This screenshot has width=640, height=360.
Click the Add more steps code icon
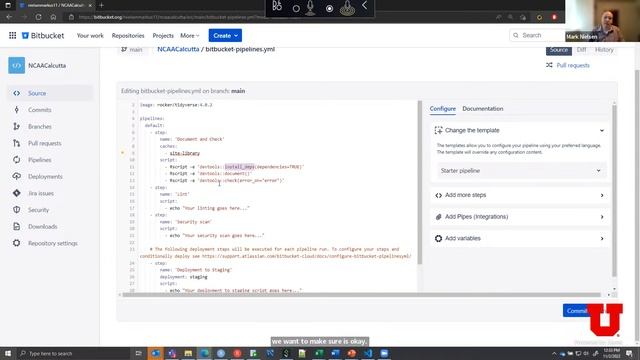(x=438, y=196)
